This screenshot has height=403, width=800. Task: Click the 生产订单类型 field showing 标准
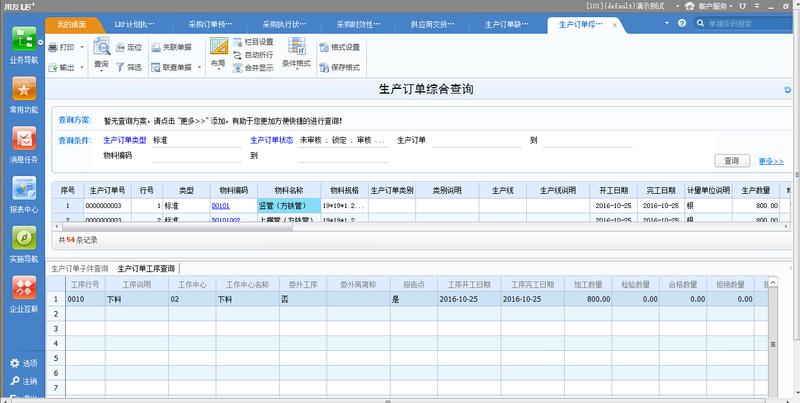tap(196, 141)
